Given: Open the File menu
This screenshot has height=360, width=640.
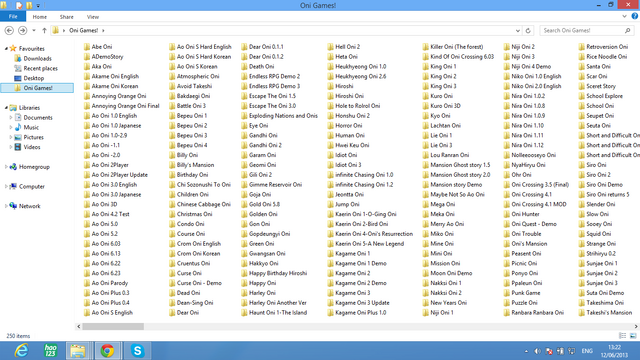Looking at the screenshot, I should click(13, 16).
